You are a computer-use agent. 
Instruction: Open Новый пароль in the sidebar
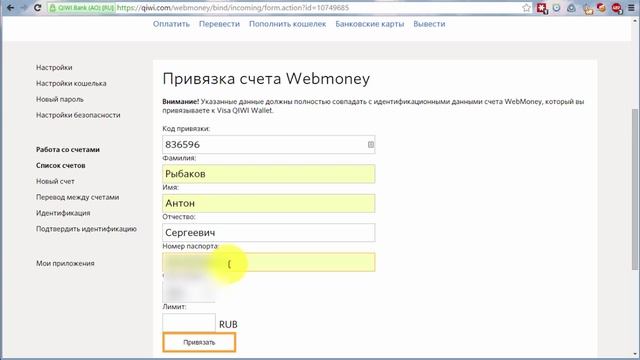click(x=60, y=99)
